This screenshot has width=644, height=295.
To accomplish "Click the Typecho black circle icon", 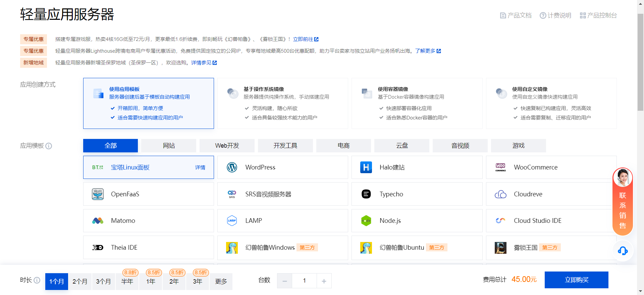I will pos(366,194).
